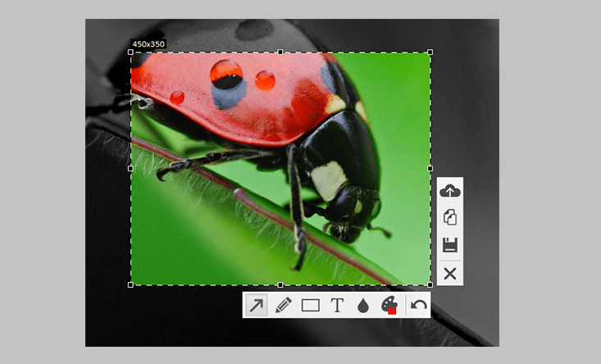Click the left-middle selection handle
The width and height of the screenshot is (601, 364).
(130, 168)
